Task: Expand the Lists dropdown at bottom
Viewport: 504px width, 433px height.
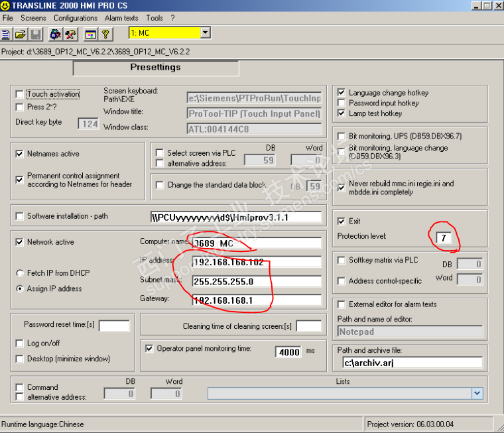Action: coord(477,393)
